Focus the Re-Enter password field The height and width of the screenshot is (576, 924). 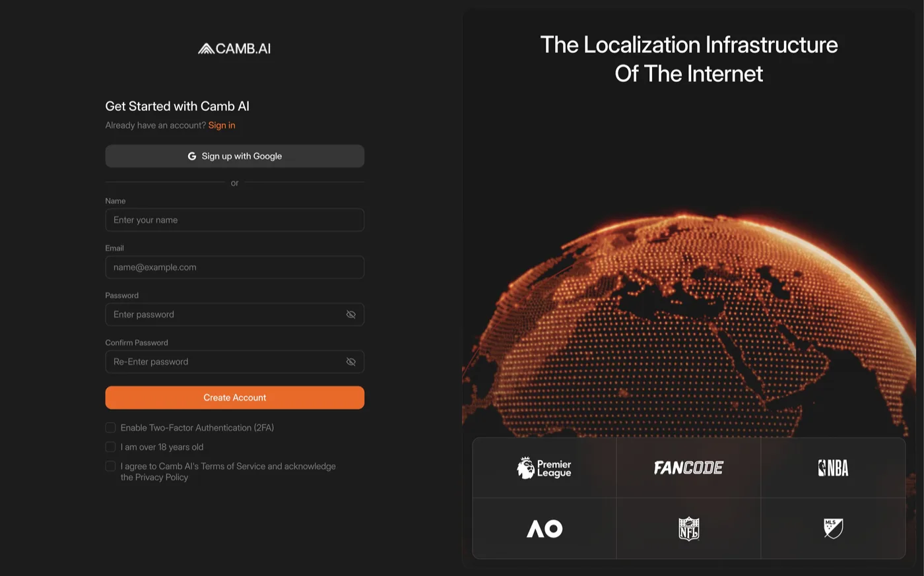click(235, 362)
